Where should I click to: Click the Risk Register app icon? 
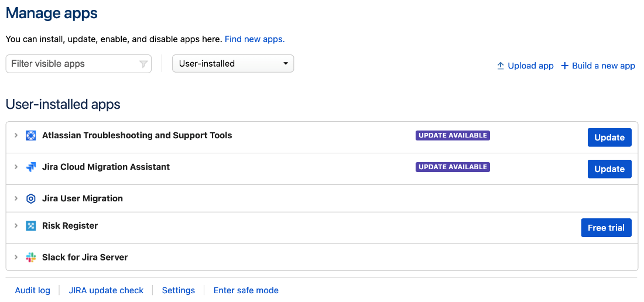[31, 226]
